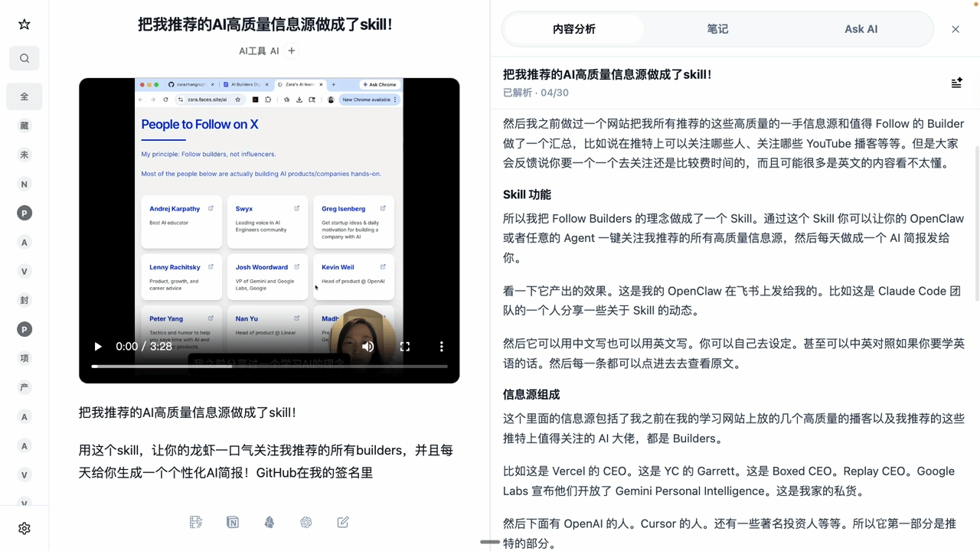Select the 全 (all) sidebar filter

tap(24, 96)
